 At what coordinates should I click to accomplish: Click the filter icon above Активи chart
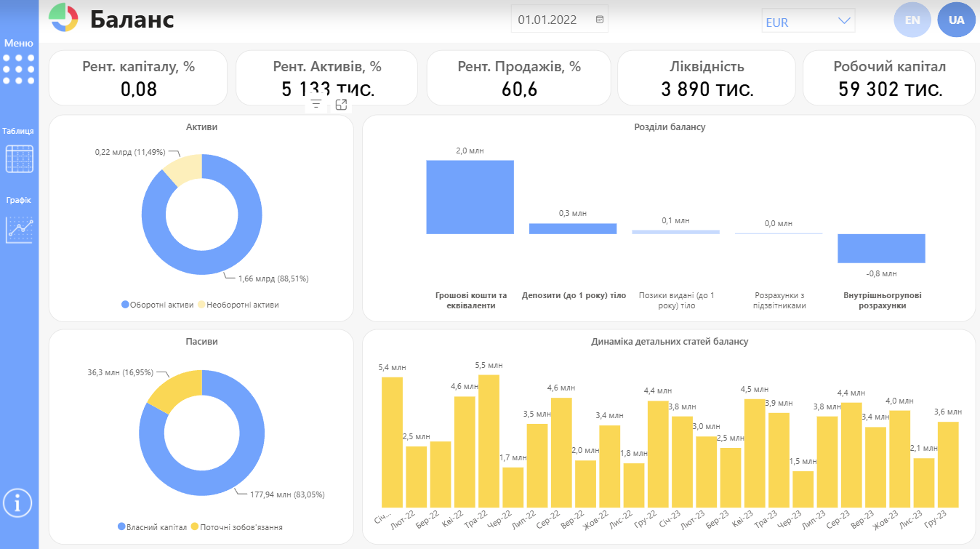pos(316,105)
